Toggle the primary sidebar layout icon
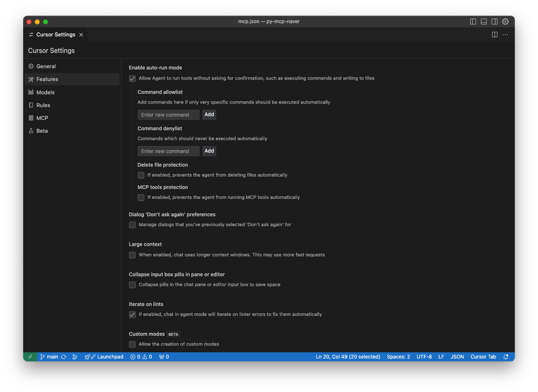The height and width of the screenshot is (392, 538). pyautogui.click(x=473, y=22)
